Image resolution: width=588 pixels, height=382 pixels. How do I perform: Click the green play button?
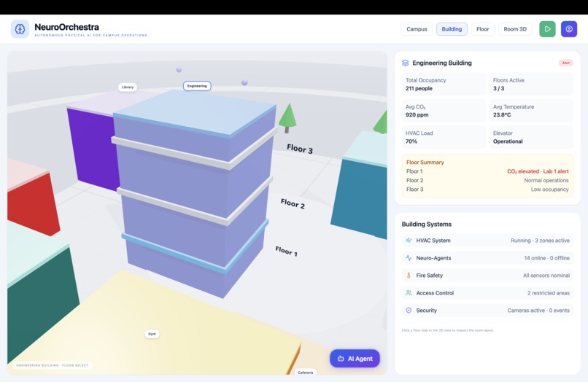[x=547, y=29]
